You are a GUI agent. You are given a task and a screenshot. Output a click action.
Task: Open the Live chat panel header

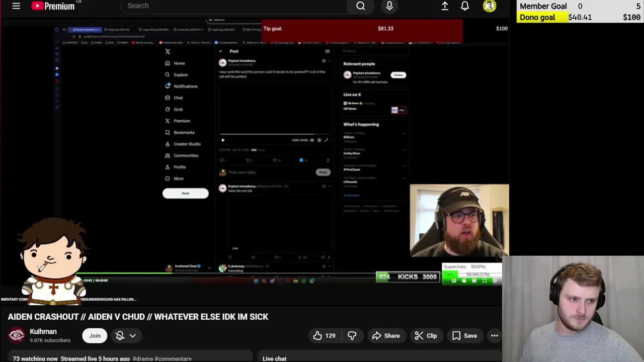point(275,358)
